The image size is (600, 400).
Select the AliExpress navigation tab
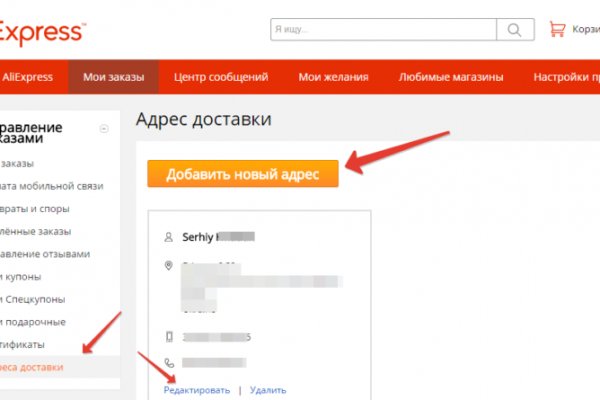(30, 77)
